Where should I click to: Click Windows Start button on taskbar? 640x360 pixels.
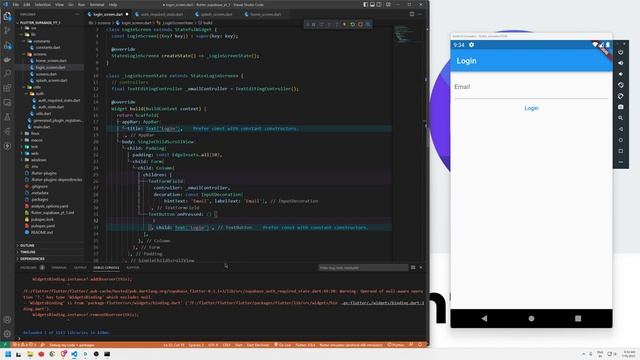[8, 354]
